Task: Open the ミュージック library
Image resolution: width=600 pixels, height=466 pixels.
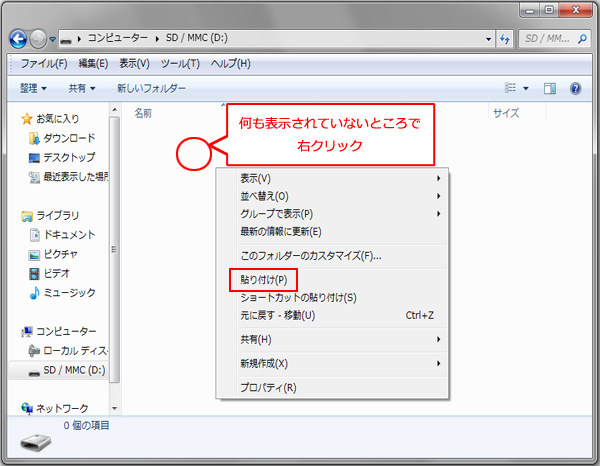Action: 68,292
